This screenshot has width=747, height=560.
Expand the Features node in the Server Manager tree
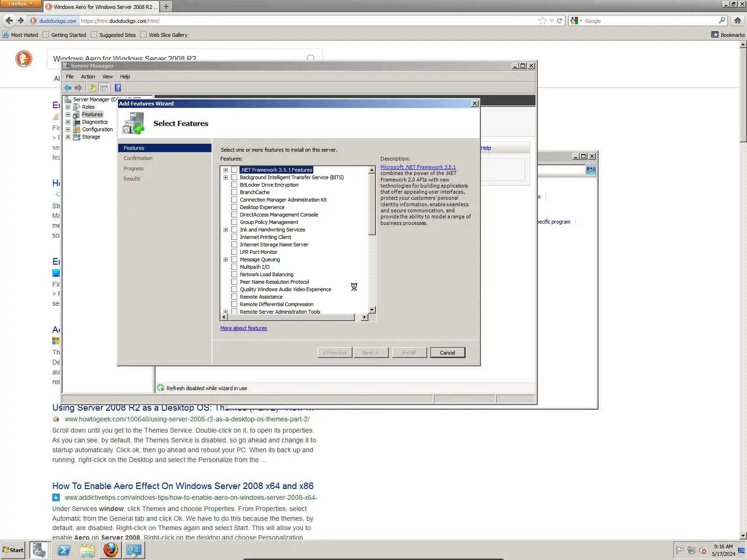click(68, 114)
